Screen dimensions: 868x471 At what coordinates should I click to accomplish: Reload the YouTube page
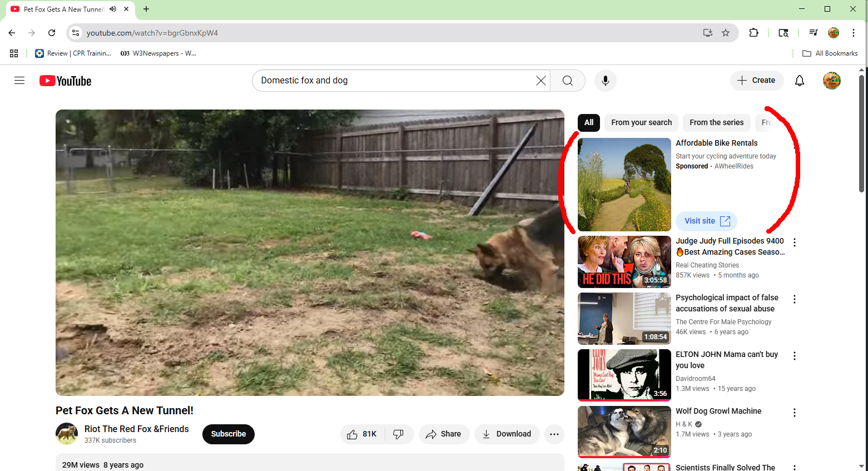pyautogui.click(x=52, y=33)
